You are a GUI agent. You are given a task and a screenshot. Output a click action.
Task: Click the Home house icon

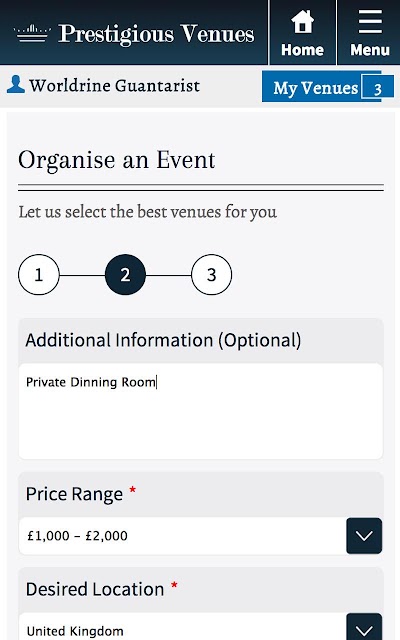[x=302, y=22]
